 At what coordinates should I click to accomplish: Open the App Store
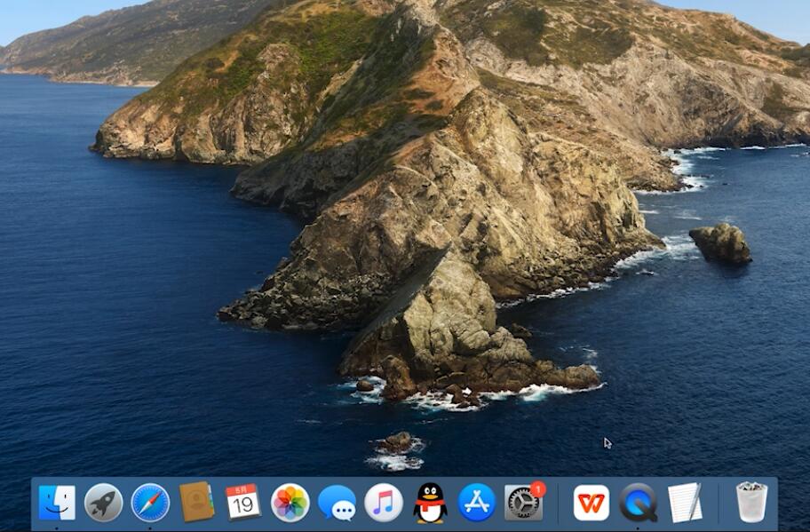[x=477, y=503]
